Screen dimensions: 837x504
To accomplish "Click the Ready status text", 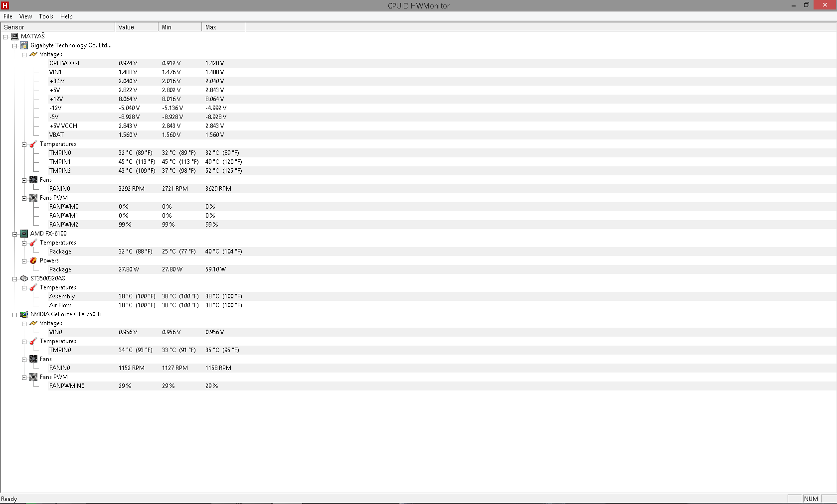I will click(x=9, y=499).
